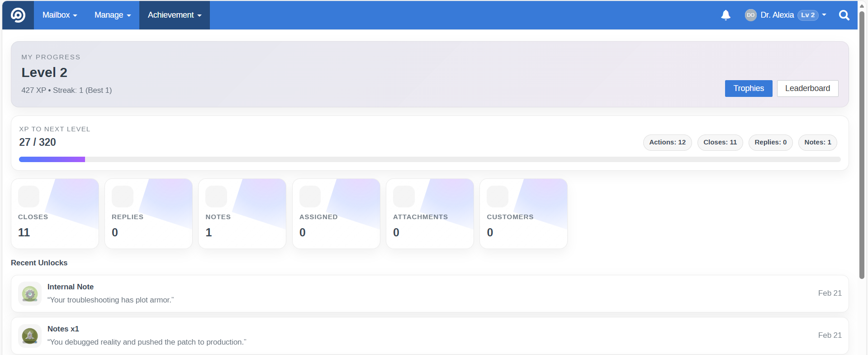Click the XP TO NEXT LEVEL label

point(55,129)
